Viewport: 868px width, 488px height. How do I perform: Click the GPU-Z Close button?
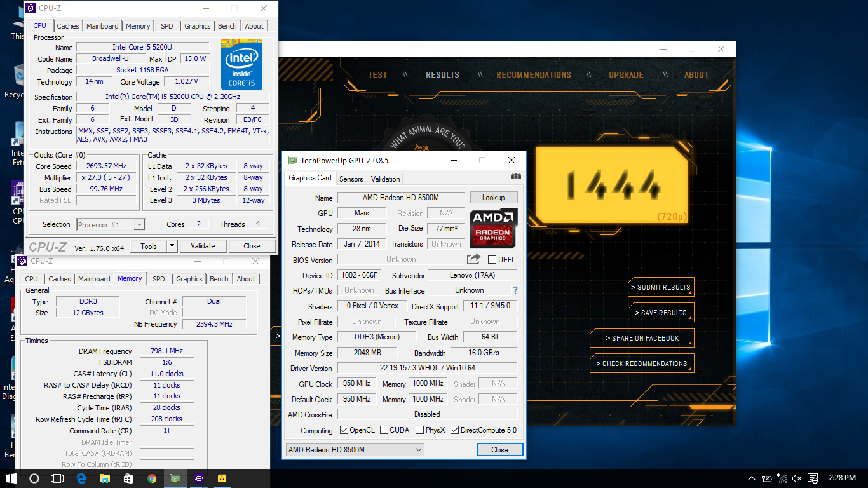pos(500,450)
